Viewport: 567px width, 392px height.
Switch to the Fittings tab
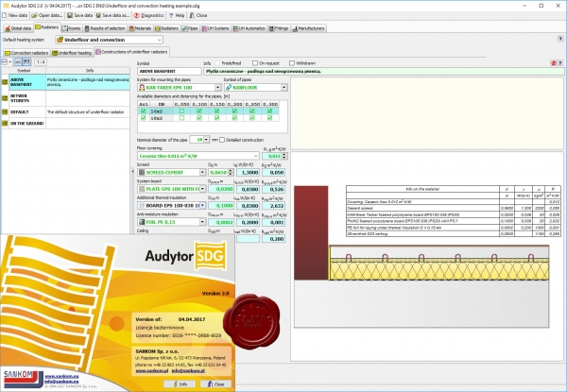pos(279,28)
